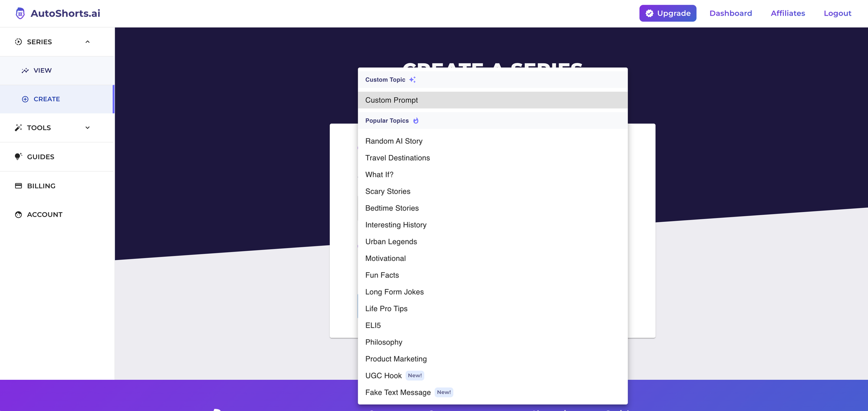868x411 pixels.
Task: Click the AutoShorts.ai logo icon
Action: 20,13
